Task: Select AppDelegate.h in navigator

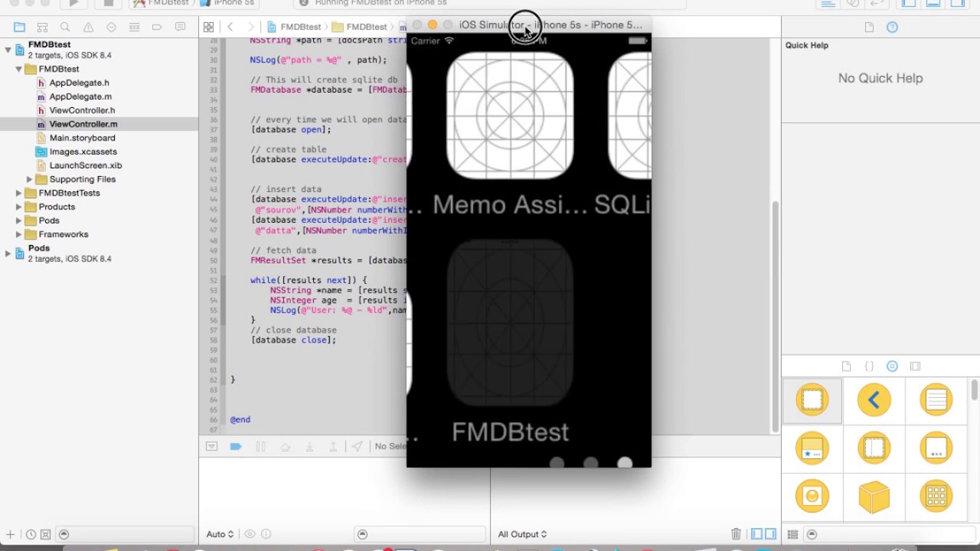Action: [79, 83]
